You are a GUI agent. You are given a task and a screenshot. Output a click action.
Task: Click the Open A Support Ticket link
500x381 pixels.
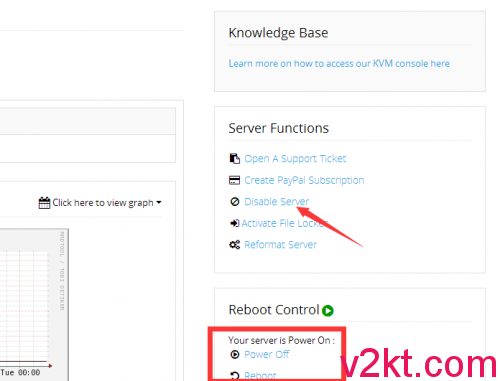295,159
